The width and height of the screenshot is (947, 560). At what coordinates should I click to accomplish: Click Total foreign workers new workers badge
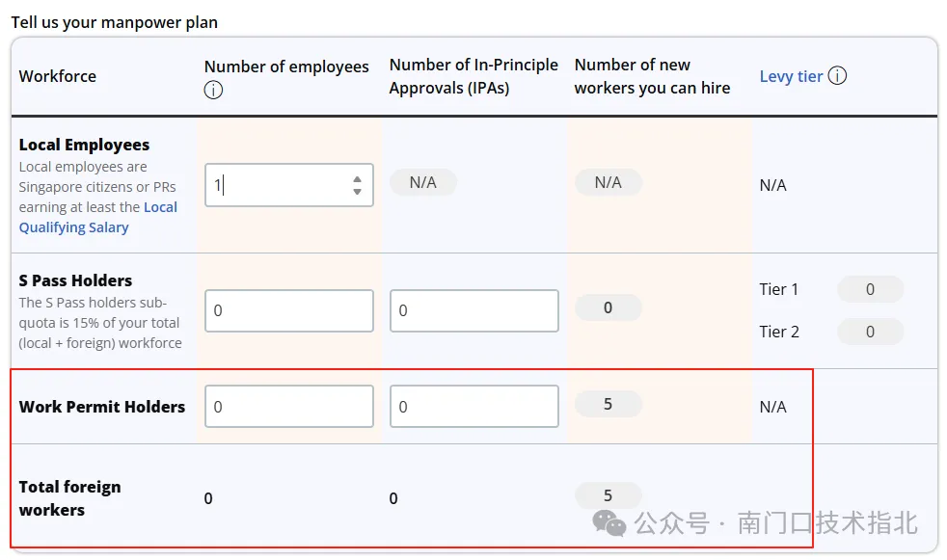608,495
